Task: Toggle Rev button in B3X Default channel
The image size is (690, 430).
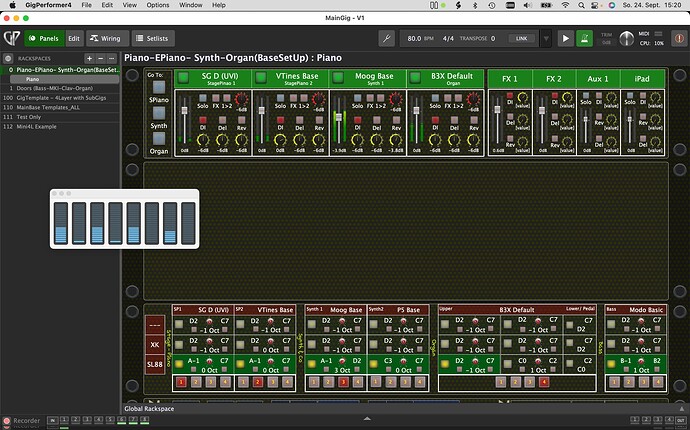Action: [474, 120]
